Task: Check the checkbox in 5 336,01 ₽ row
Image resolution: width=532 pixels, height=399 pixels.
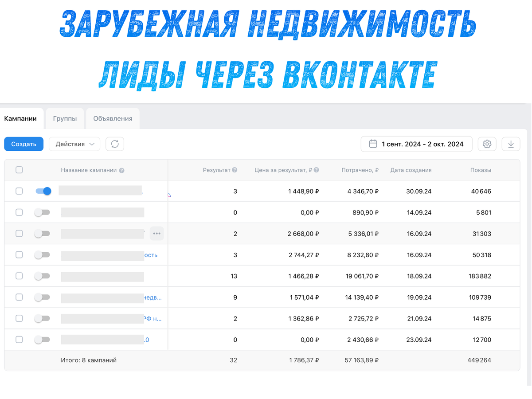Action: coord(19,234)
